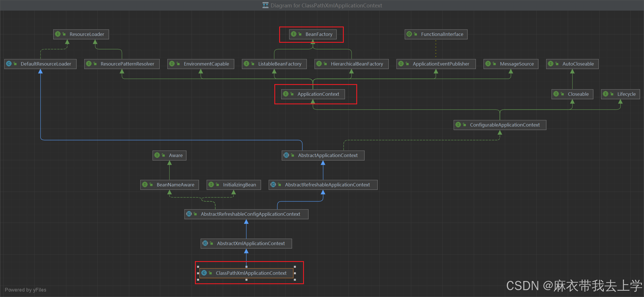Click the MessageSource interface icon
Image resolution: width=644 pixels, height=297 pixels.
click(488, 64)
